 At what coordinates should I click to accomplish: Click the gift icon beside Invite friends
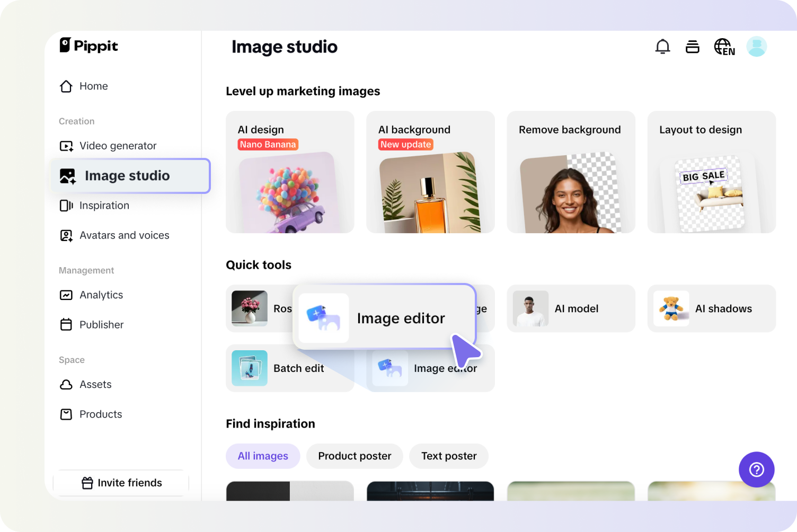[87, 483]
